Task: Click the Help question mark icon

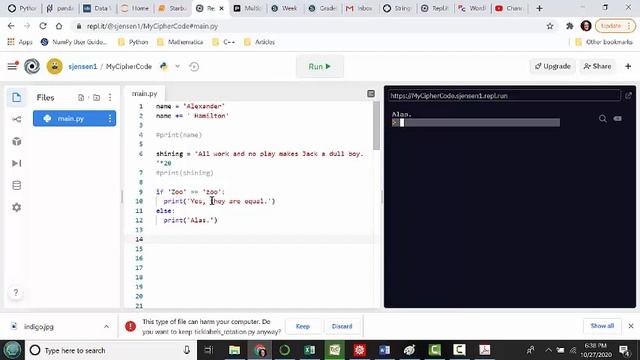Action: 16,292
